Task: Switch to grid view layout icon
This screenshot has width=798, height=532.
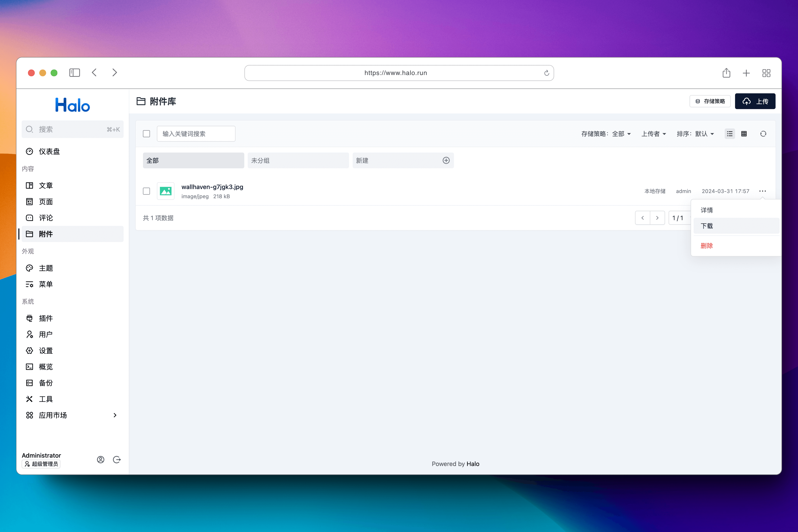Action: pos(744,134)
